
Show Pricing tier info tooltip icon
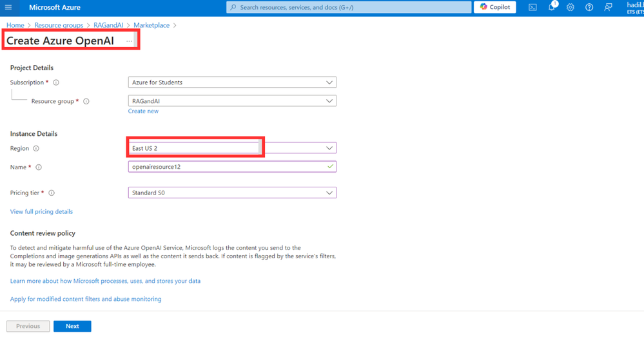(52, 193)
